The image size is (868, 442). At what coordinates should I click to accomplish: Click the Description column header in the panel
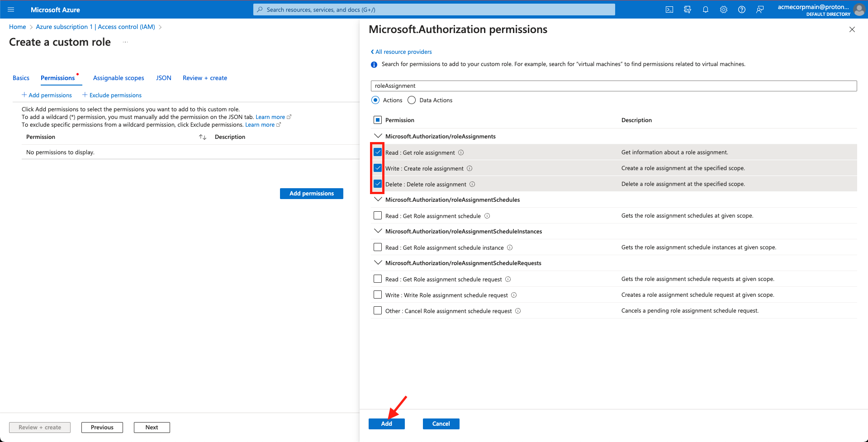pyautogui.click(x=636, y=120)
